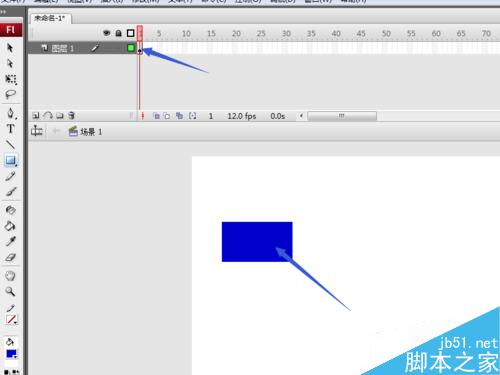The width and height of the screenshot is (500, 375).
Task: Click frame number 30 on timeline ruler
Action: pyautogui.click(x=286, y=33)
